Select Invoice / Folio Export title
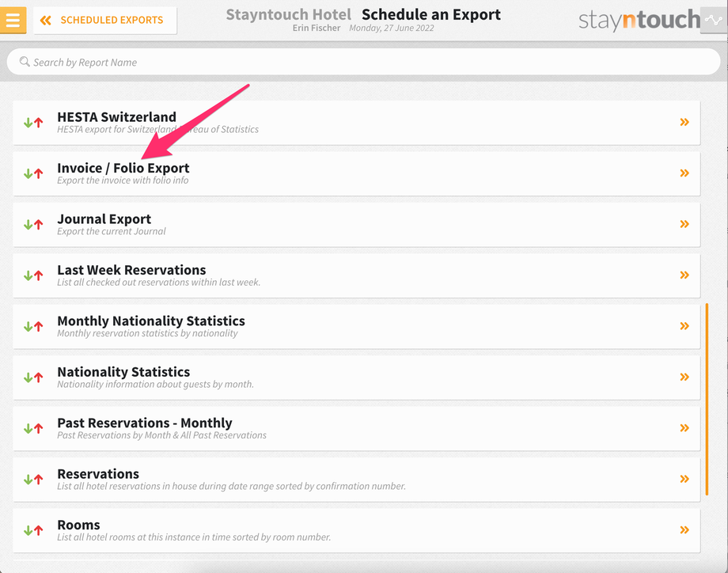The height and width of the screenshot is (573, 728). click(x=123, y=168)
